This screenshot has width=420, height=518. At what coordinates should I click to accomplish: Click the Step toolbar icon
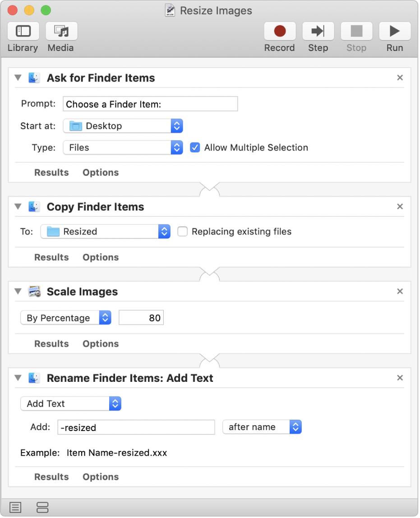[318, 31]
